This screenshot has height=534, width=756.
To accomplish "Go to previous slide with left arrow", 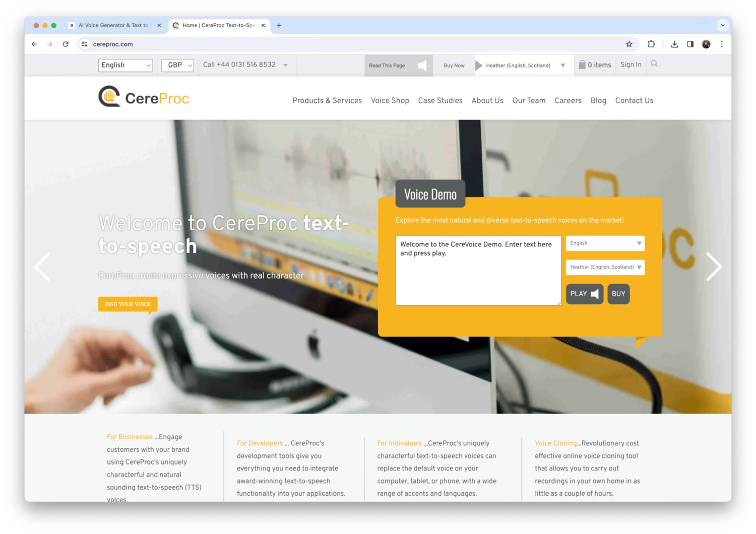I will [42, 266].
